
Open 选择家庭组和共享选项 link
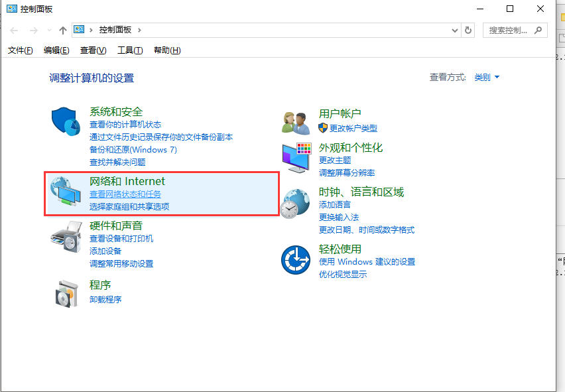[129, 207]
